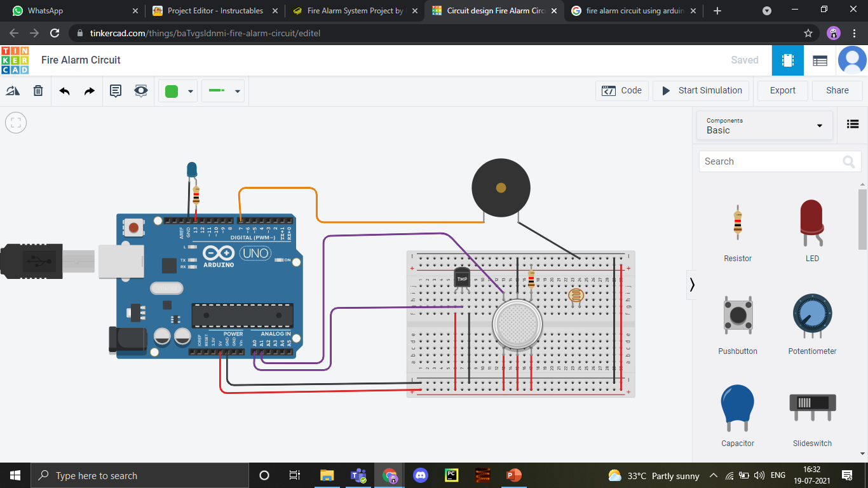
Task: Click the components panel scrollbar
Action: (863, 219)
